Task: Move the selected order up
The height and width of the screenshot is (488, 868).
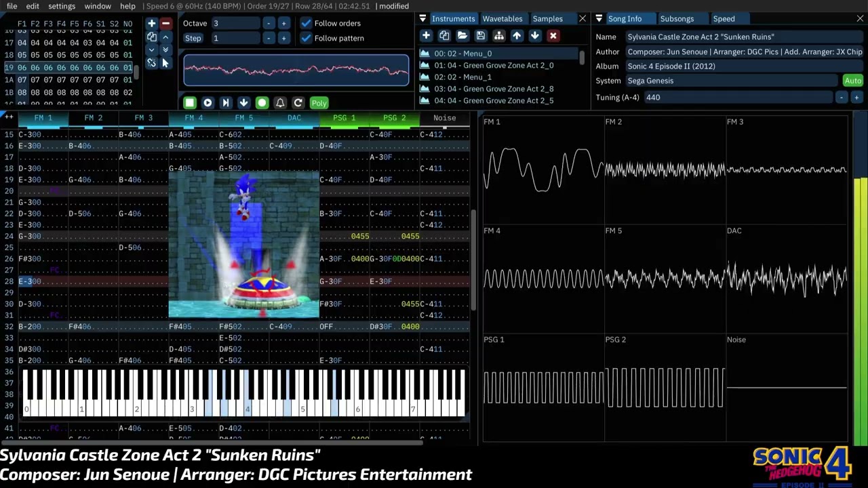Action: pyautogui.click(x=165, y=37)
